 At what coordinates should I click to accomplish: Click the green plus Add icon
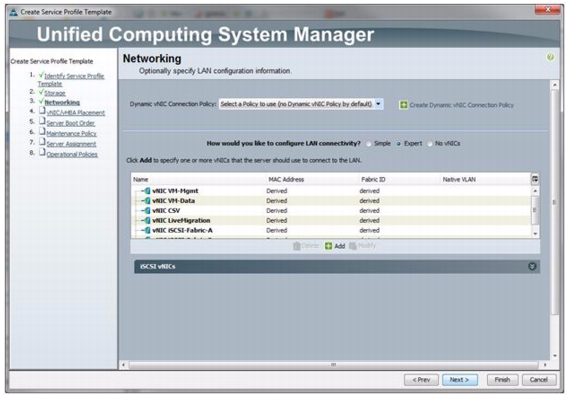tap(328, 246)
